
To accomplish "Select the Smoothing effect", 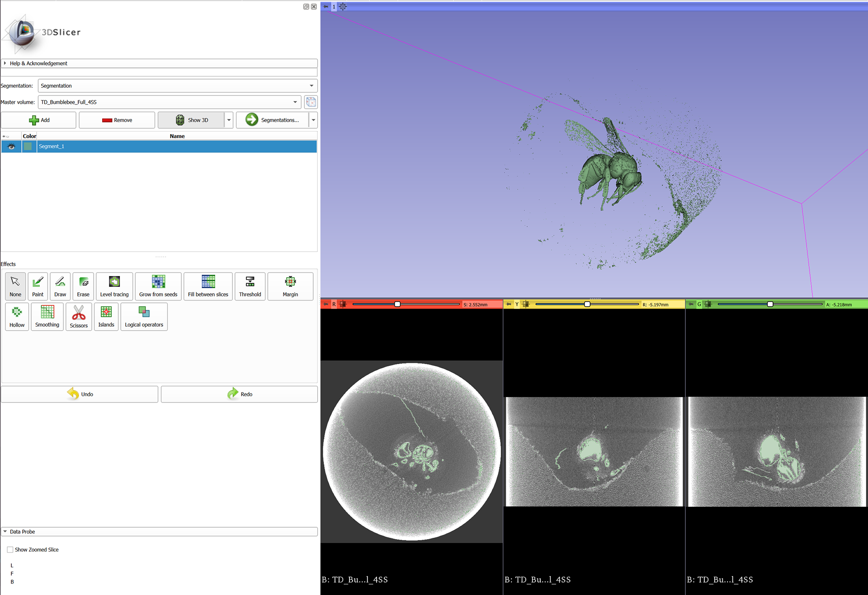I will click(x=47, y=316).
